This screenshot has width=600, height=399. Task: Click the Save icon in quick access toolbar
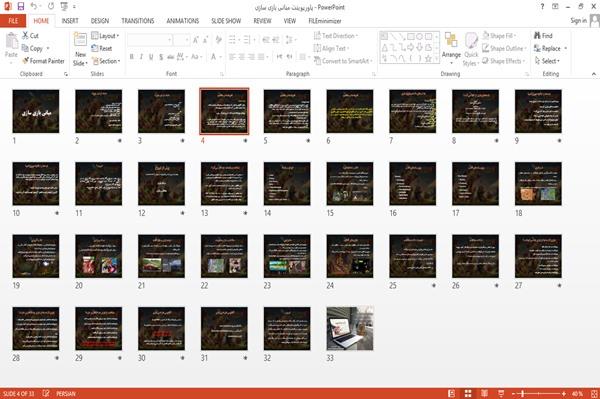[21, 7]
